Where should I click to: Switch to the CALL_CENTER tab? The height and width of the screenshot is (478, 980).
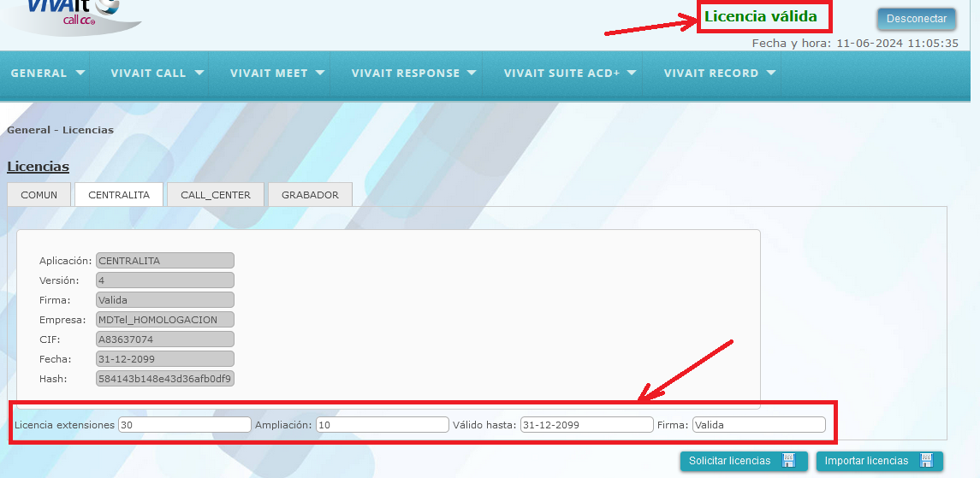point(216,195)
